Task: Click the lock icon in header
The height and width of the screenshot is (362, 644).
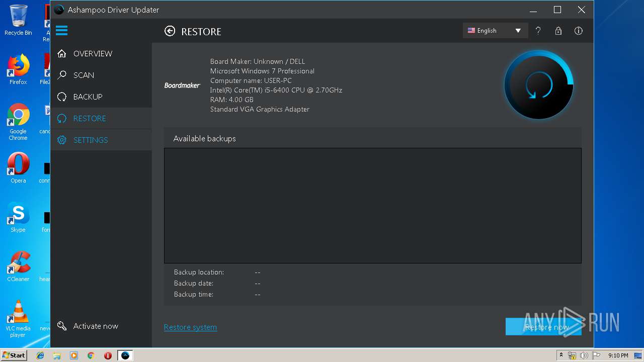Action: coord(558,31)
